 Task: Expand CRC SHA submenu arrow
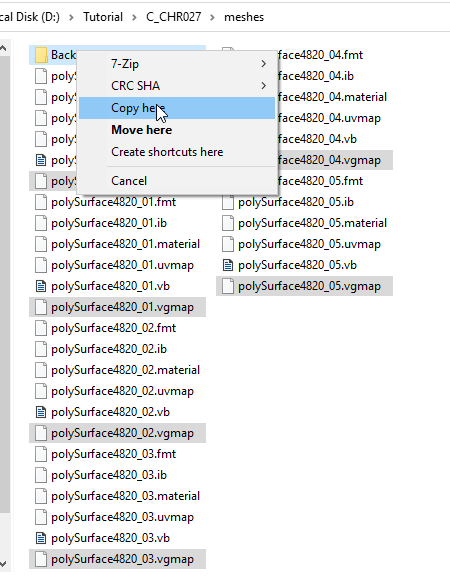(x=264, y=86)
